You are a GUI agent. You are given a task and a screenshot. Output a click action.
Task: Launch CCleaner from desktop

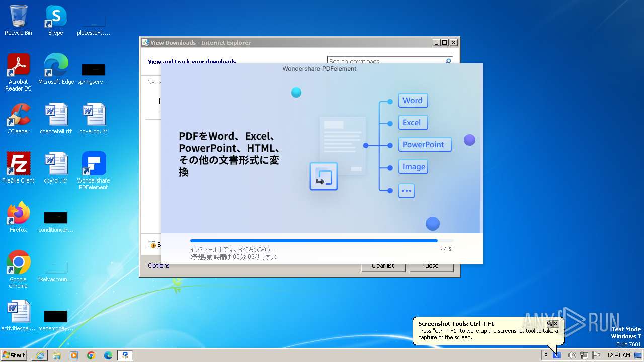tap(18, 119)
